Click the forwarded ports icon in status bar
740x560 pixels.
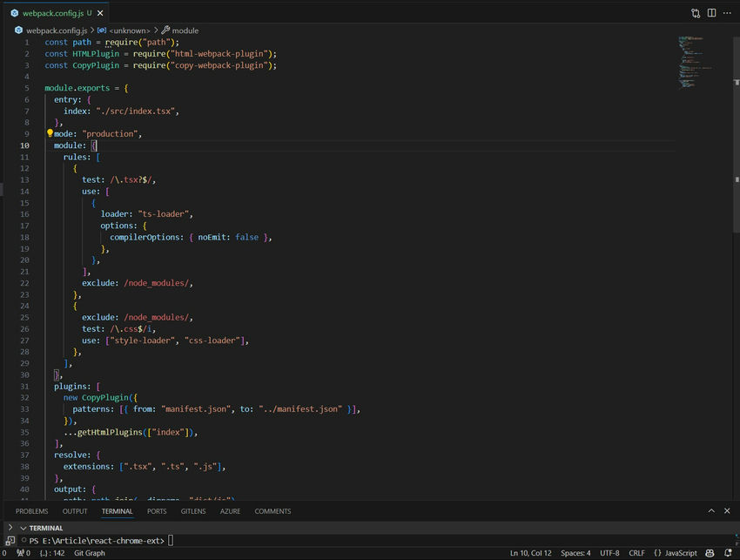[157, 511]
